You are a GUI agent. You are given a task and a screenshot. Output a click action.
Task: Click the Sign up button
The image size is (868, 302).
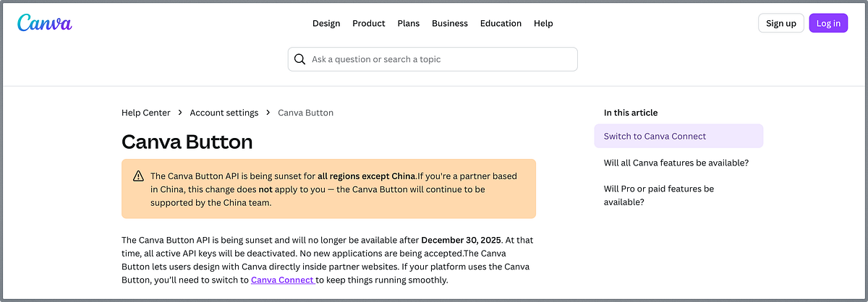click(781, 23)
